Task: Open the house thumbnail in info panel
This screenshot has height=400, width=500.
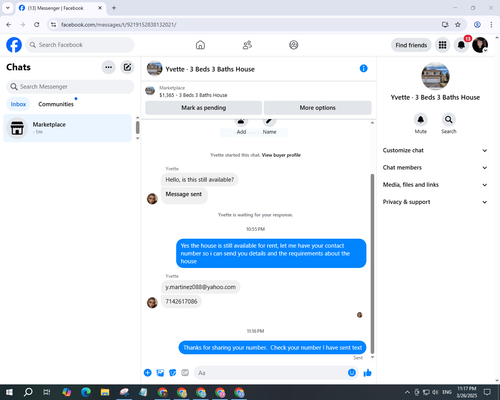Action: (x=435, y=76)
